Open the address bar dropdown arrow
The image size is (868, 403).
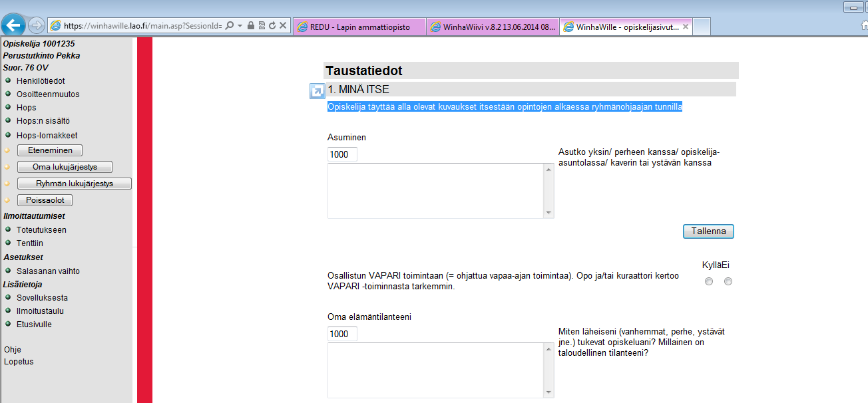point(240,26)
